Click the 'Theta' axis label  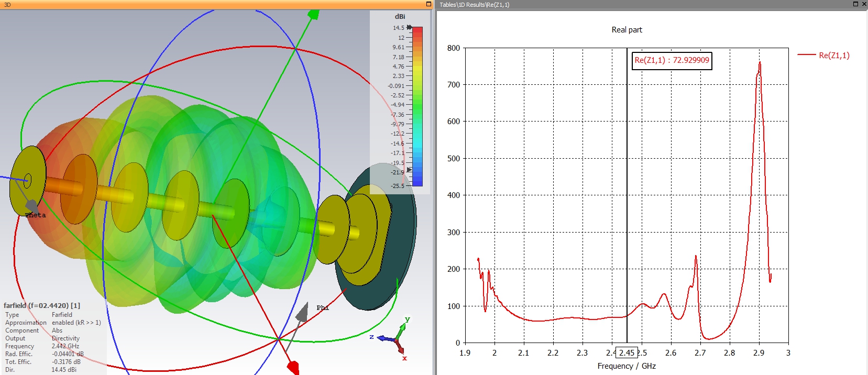click(36, 215)
